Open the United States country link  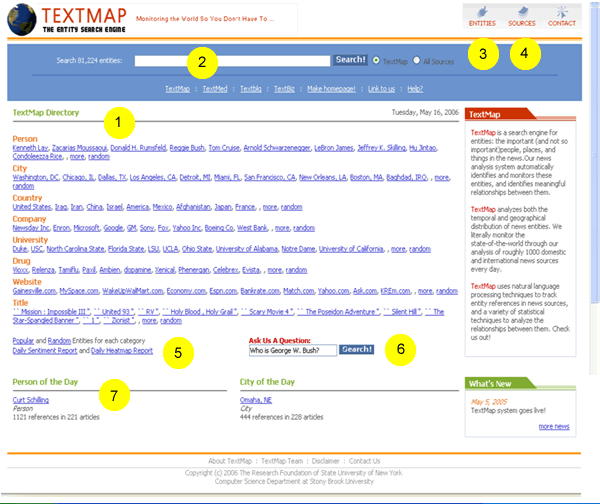tap(32, 207)
